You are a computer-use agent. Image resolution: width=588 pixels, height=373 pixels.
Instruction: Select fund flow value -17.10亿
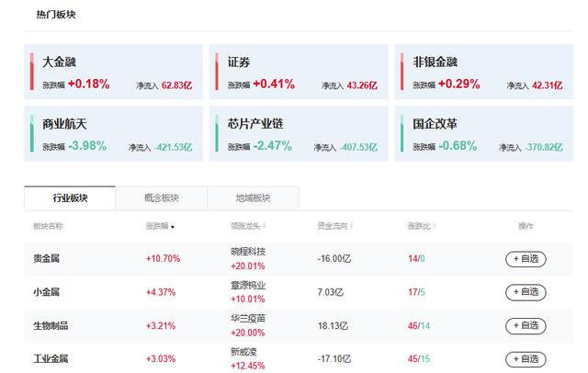pyautogui.click(x=334, y=359)
